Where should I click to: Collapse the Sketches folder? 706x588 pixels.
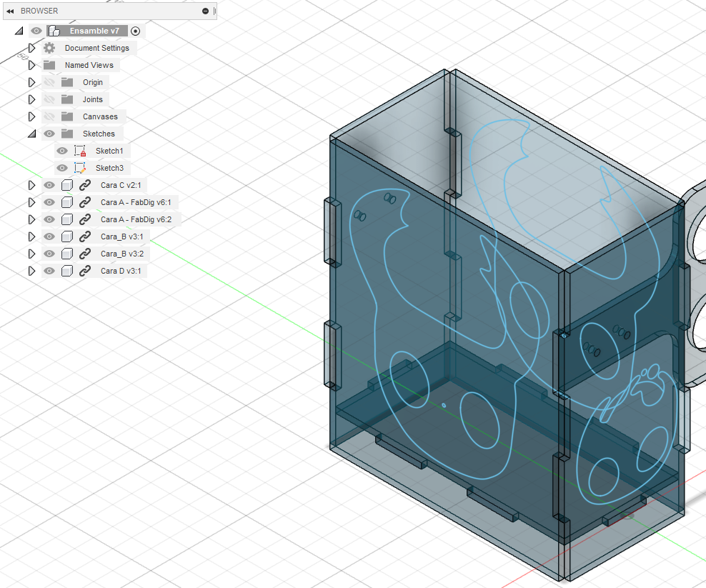31,134
